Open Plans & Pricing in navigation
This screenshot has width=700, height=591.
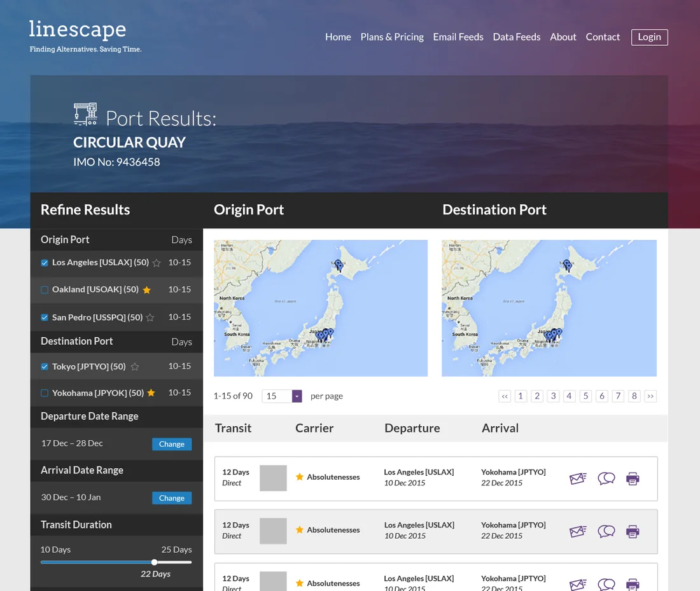392,37
